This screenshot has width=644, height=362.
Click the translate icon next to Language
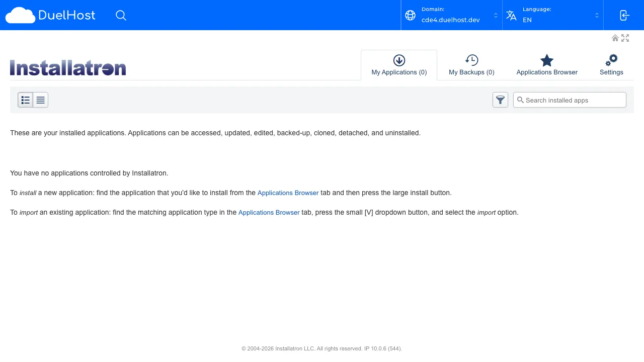coord(511,15)
